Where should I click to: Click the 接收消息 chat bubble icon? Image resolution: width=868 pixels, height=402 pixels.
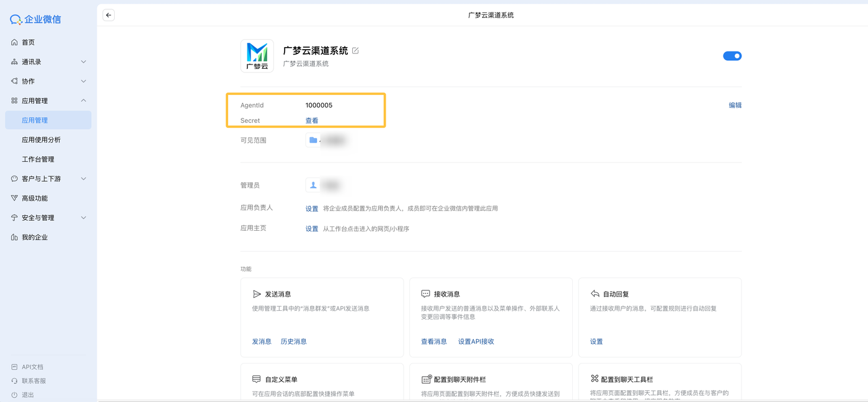(x=425, y=294)
